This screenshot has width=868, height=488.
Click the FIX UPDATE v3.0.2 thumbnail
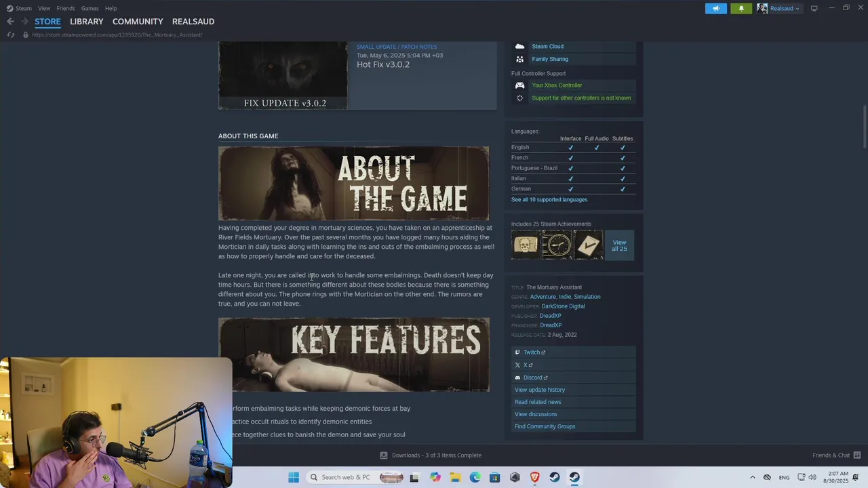coord(283,75)
